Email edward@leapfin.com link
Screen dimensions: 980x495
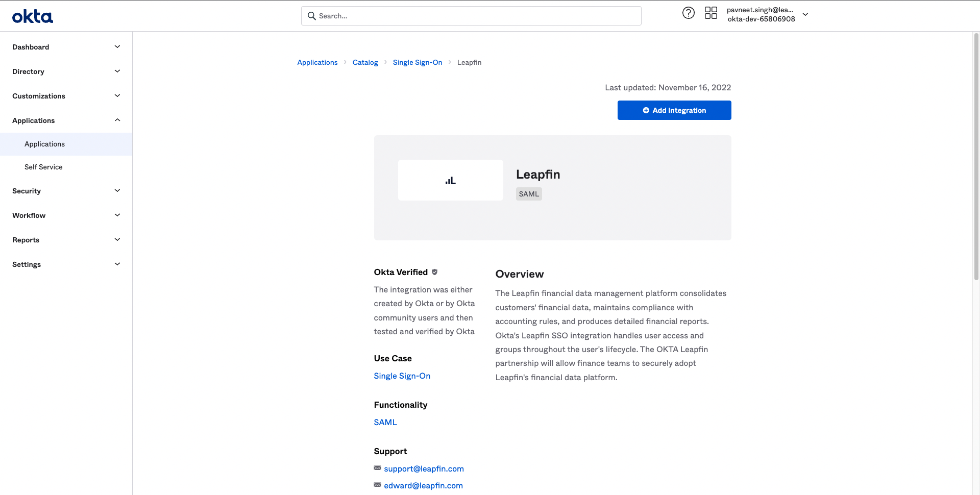pos(424,485)
